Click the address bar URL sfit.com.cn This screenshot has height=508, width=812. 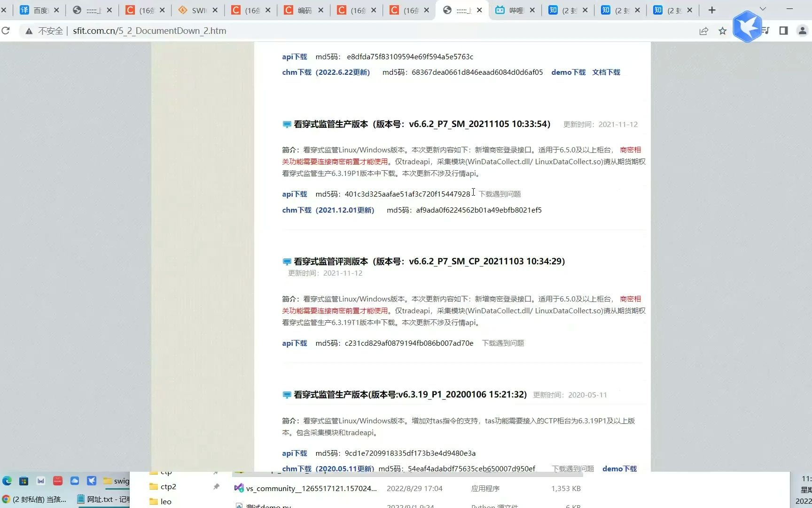pyautogui.click(x=149, y=31)
